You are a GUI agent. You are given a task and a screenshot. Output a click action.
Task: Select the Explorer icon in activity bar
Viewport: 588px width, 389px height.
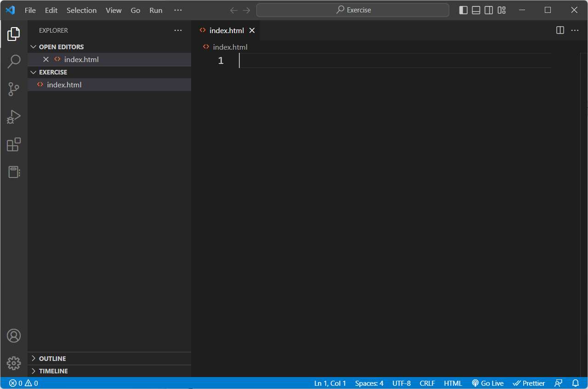[14, 34]
